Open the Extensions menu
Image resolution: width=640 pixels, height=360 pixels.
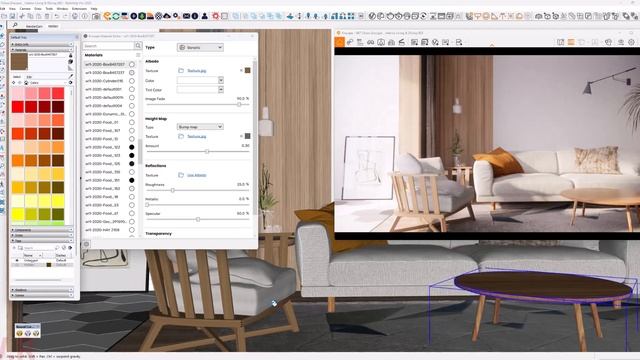click(x=79, y=8)
